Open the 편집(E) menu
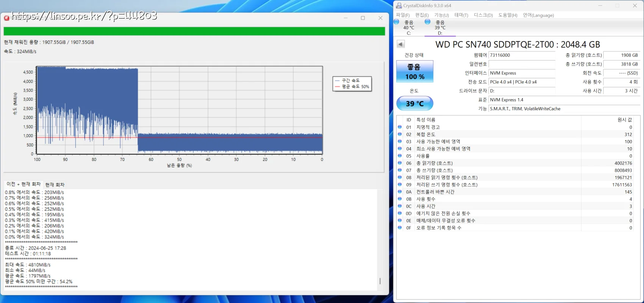Image resolution: width=644 pixels, height=303 pixels. pyautogui.click(x=422, y=15)
